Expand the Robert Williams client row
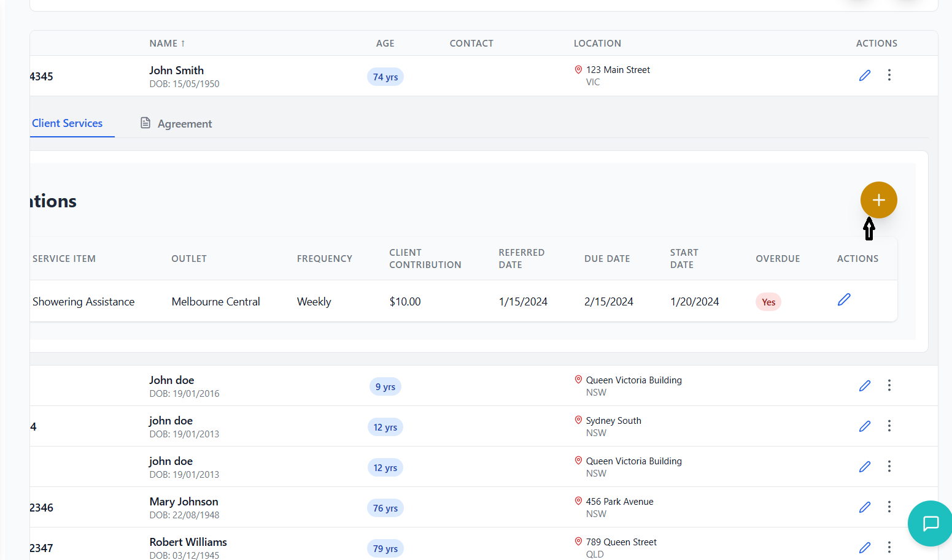This screenshot has height=560, width=952. 188,543
